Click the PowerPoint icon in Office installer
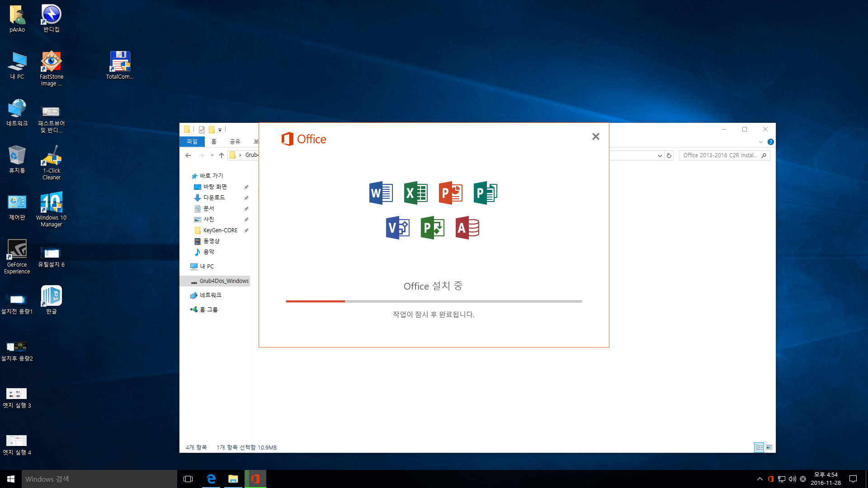868x488 pixels. point(451,192)
